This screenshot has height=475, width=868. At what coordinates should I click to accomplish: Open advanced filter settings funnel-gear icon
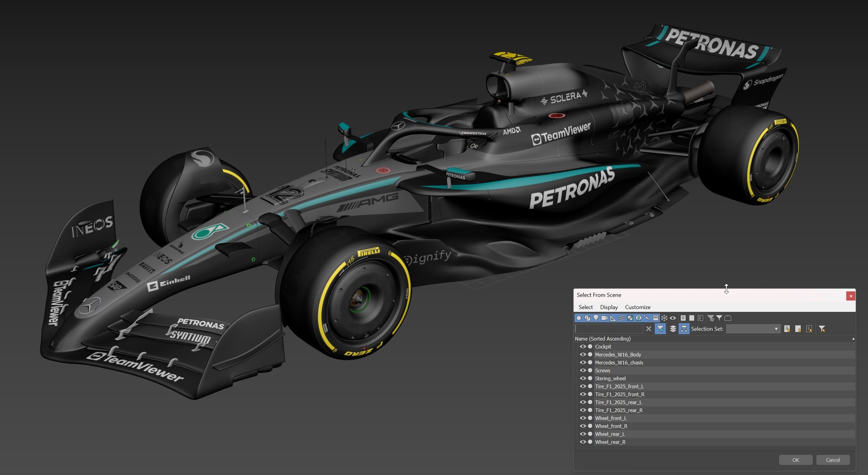tap(711, 318)
